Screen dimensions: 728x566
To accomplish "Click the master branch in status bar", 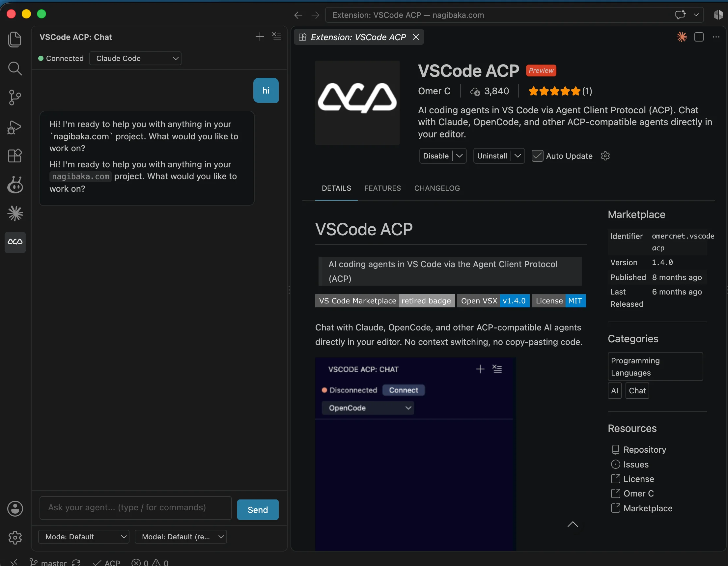I will [x=48, y=563].
